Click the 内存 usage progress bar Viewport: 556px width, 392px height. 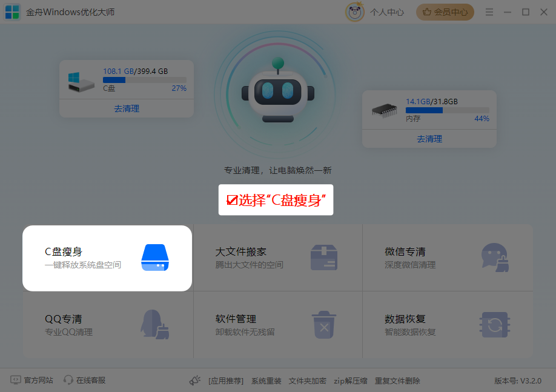[x=448, y=110]
